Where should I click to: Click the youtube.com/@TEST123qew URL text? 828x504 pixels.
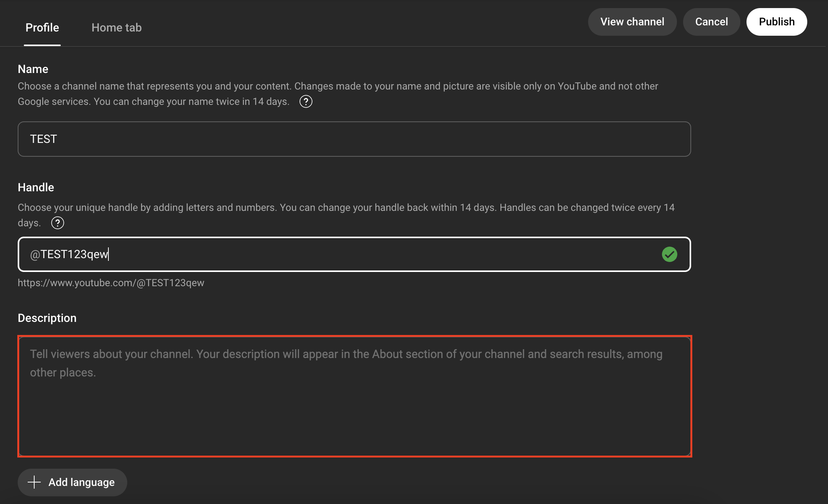pyautogui.click(x=111, y=283)
